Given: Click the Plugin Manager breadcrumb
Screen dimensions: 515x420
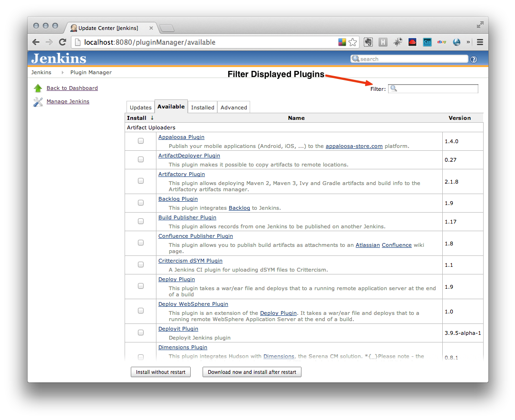Looking at the screenshot, I should 91,72.
